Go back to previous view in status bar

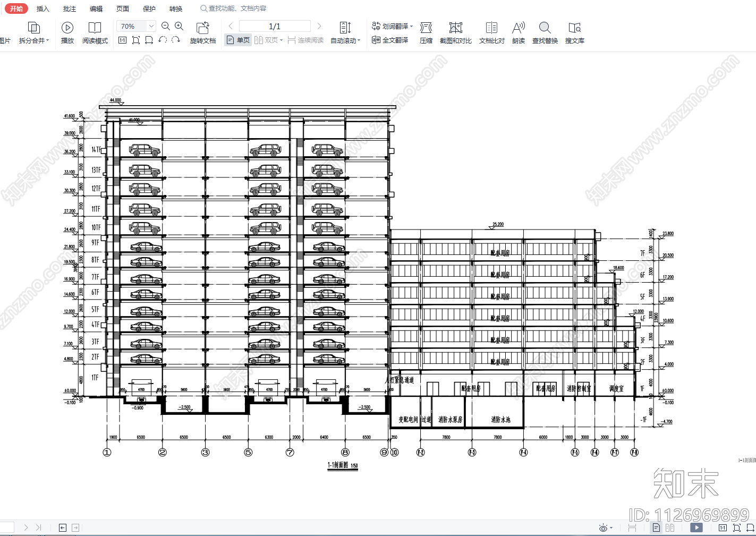(x=63, y=528)
